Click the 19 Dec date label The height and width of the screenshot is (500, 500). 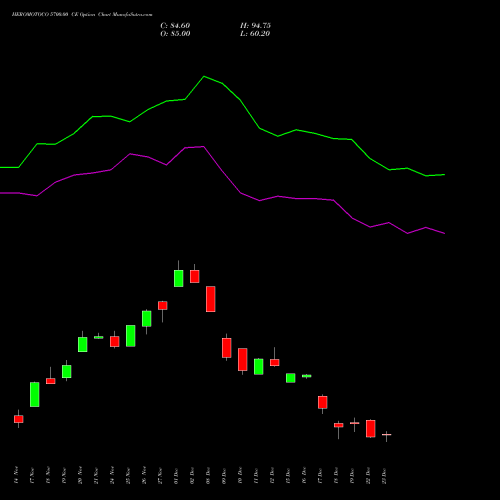point(352,475)
